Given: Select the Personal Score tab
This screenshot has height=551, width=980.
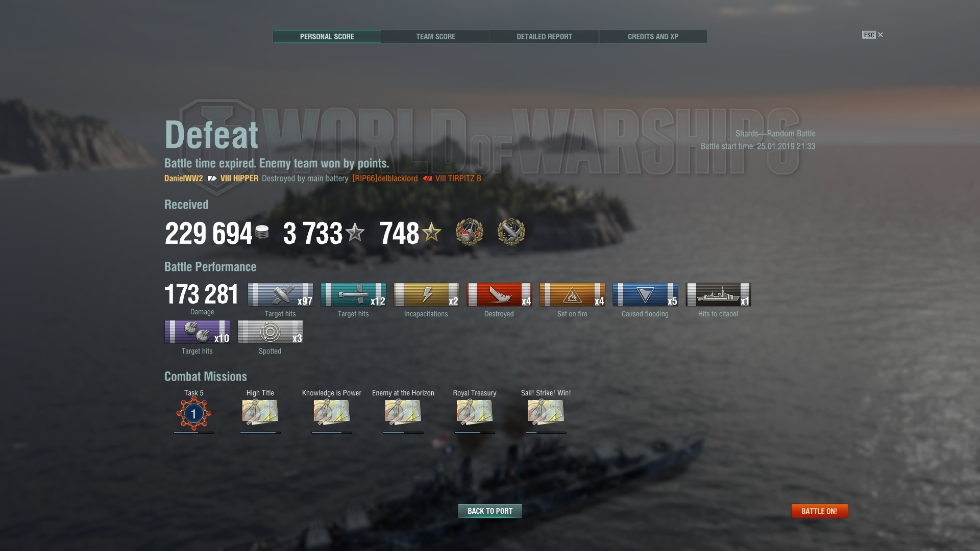Looking at the screenshot, I should coord(327,37).
